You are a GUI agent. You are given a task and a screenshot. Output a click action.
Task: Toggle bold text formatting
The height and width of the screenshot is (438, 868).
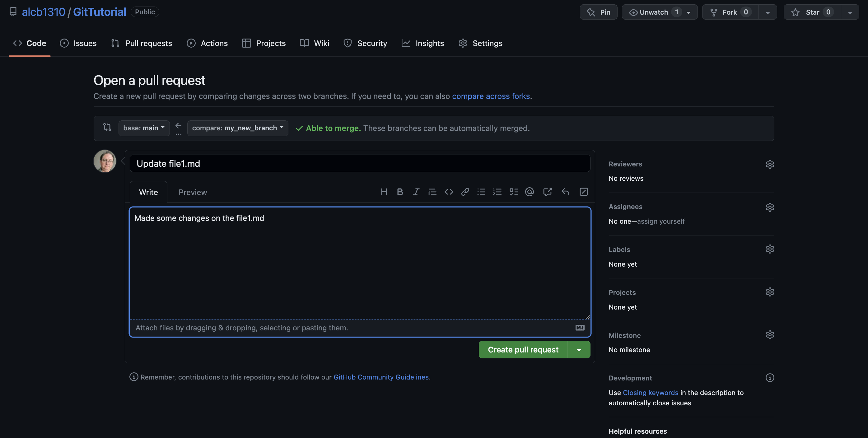[400, 192]
